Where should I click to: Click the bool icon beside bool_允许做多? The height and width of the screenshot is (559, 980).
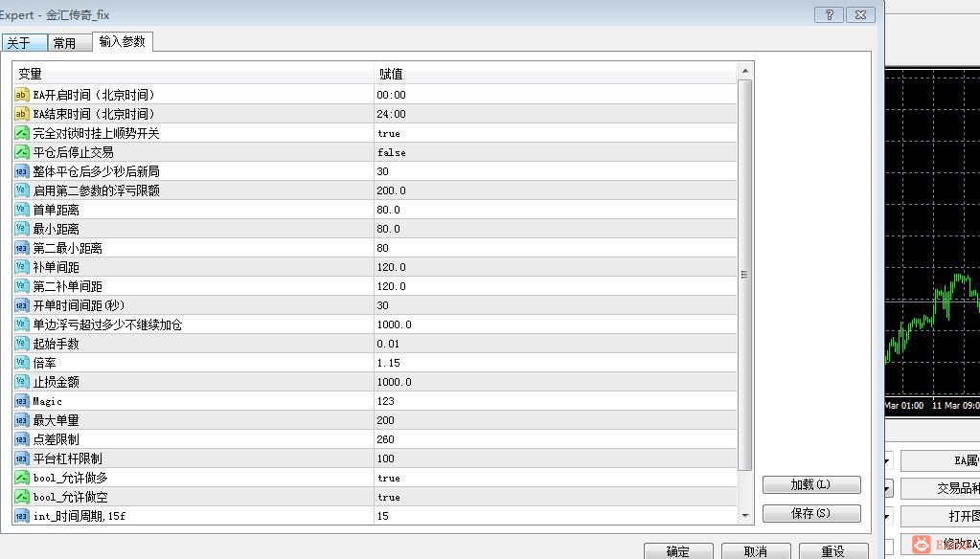[x=21, y=478]
